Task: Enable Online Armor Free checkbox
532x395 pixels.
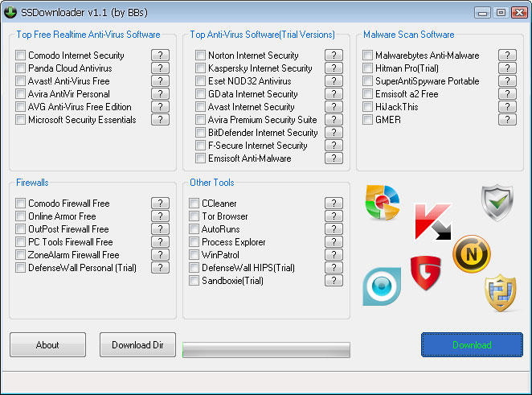Action: (x=20, y=216)
